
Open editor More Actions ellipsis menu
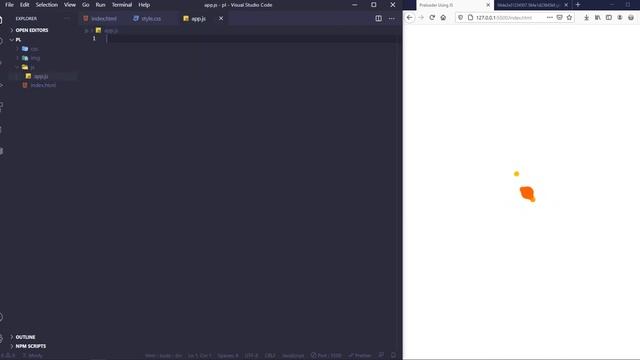(x=391, y=18)
